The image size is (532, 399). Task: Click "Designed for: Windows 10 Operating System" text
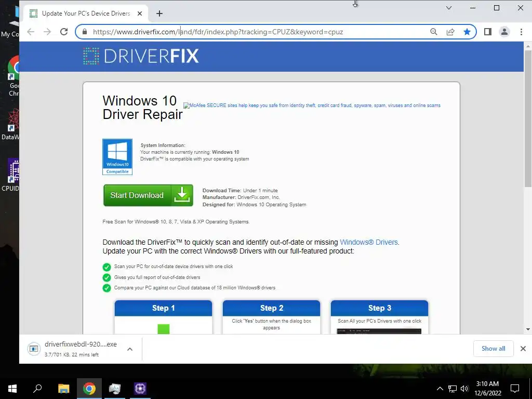254,205
